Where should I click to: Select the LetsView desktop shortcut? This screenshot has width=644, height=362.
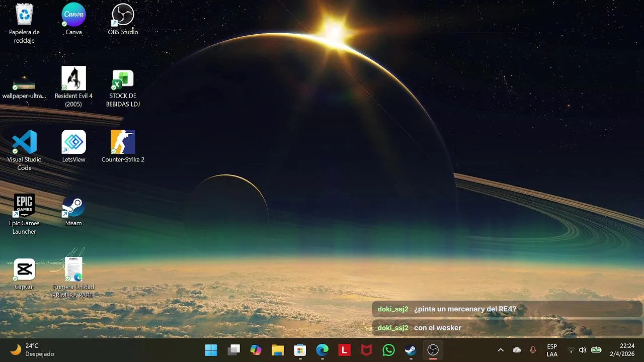pyautogui.click(x=73, y=147)
